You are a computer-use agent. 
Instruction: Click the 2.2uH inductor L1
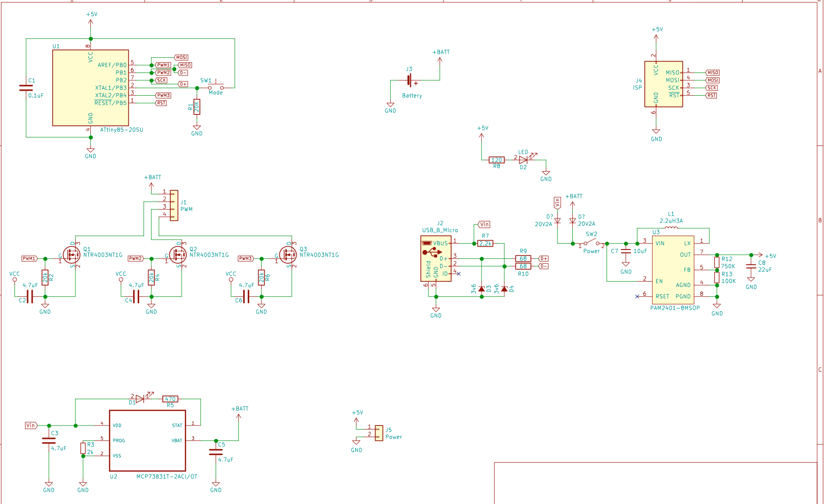pyautogui.click(x=671, y=228)
